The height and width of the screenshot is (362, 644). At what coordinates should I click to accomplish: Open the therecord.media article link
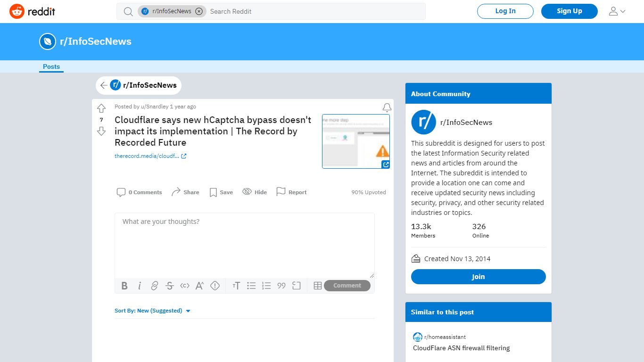[150, 156]
